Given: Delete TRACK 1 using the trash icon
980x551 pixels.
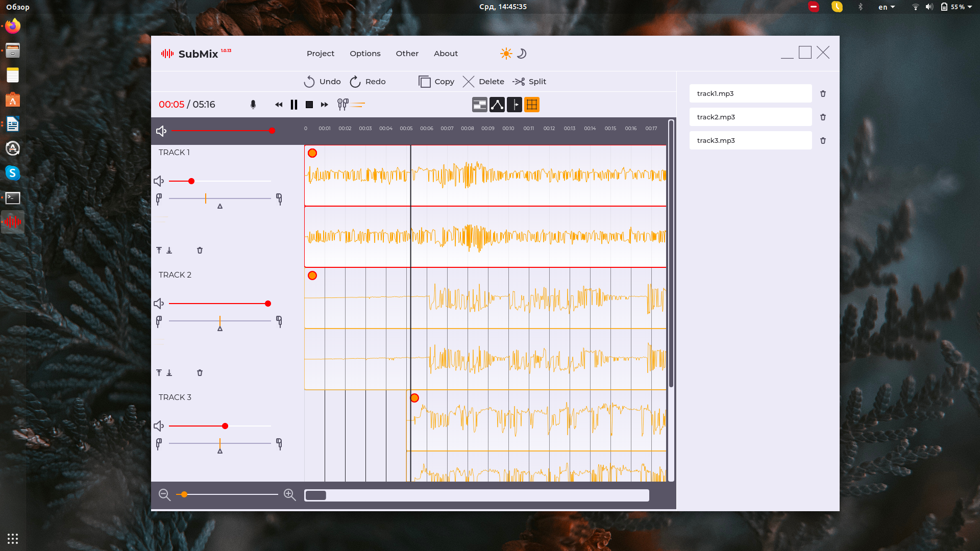Looking at the screenshot, I should point(200,251).
